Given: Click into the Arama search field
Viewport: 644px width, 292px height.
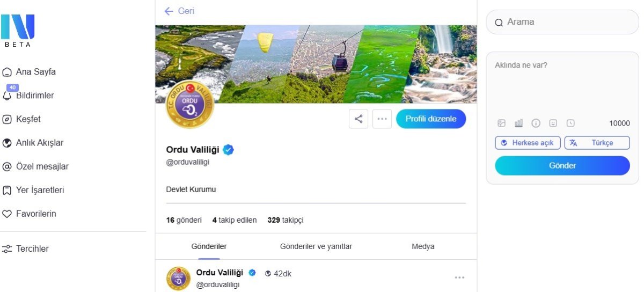Looking at the screenshot, I should tap(562, 22).
